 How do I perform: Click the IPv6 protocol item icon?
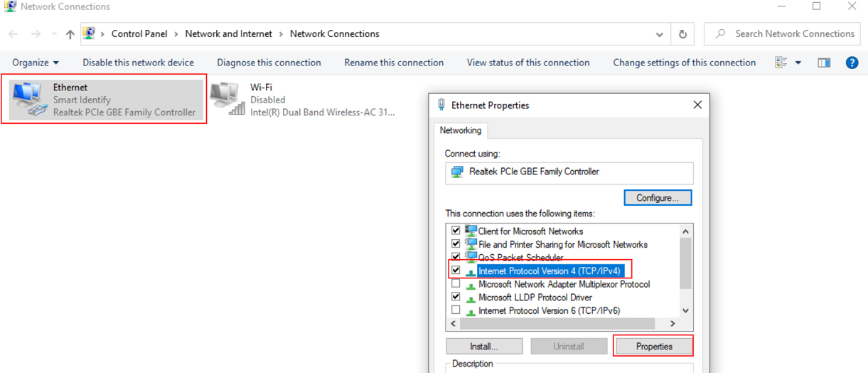click(471, 311)
